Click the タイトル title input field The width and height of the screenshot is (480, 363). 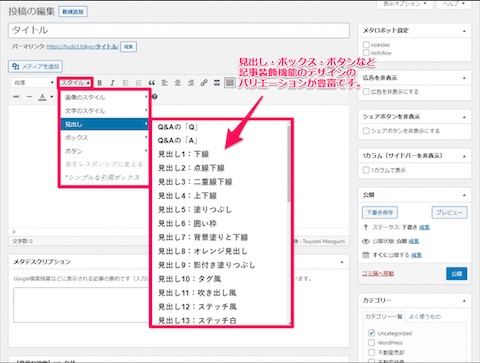tap(179, 30)
